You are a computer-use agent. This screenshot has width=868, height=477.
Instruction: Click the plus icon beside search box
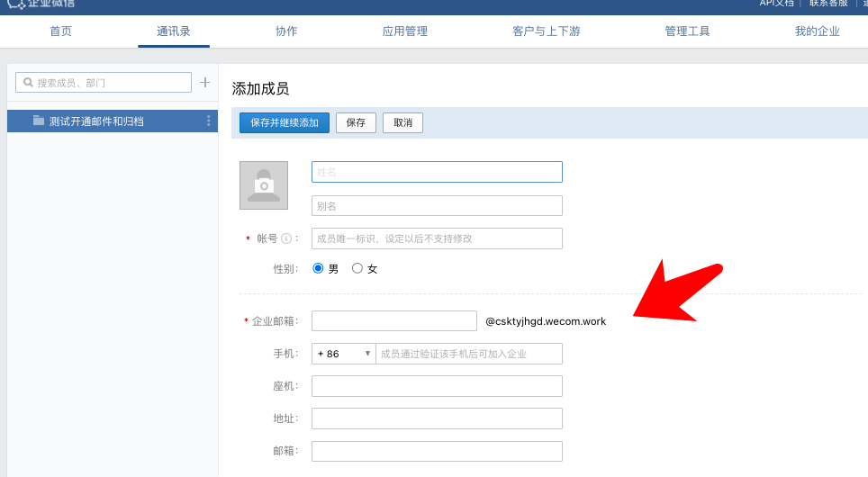[204, 82]
